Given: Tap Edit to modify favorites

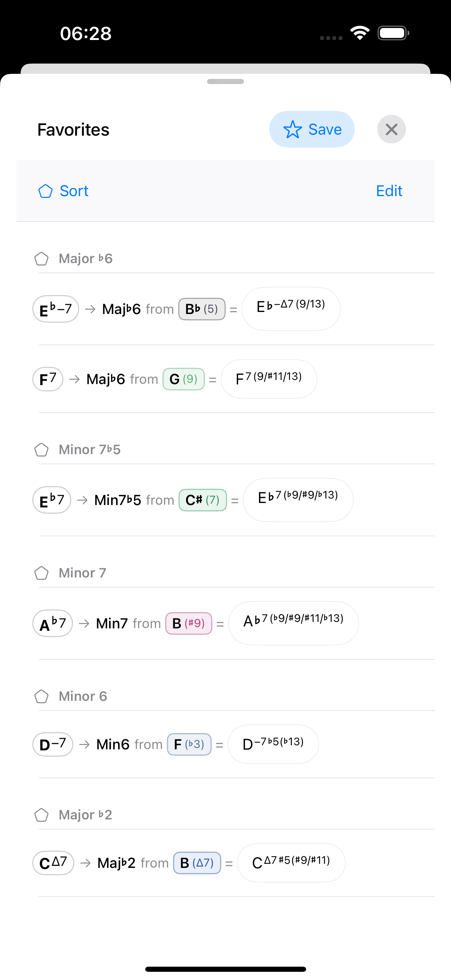Looking at the screenshot, I should point(389,191).
